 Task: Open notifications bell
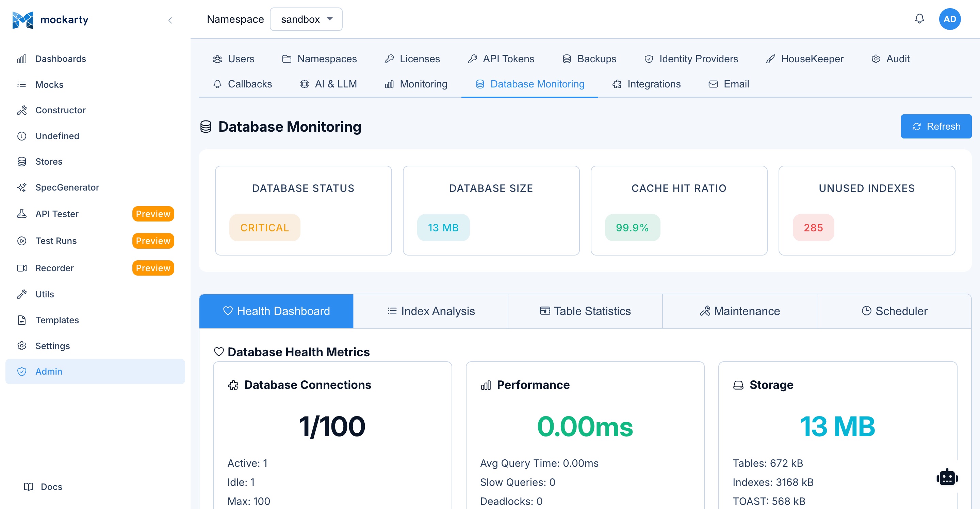point(919,19)
